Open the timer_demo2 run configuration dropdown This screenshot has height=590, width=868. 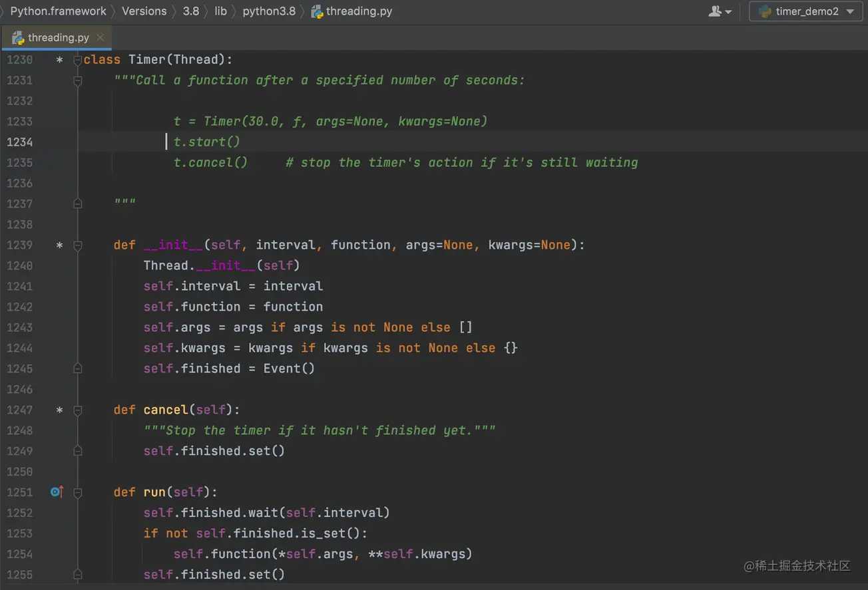(805, 11)
